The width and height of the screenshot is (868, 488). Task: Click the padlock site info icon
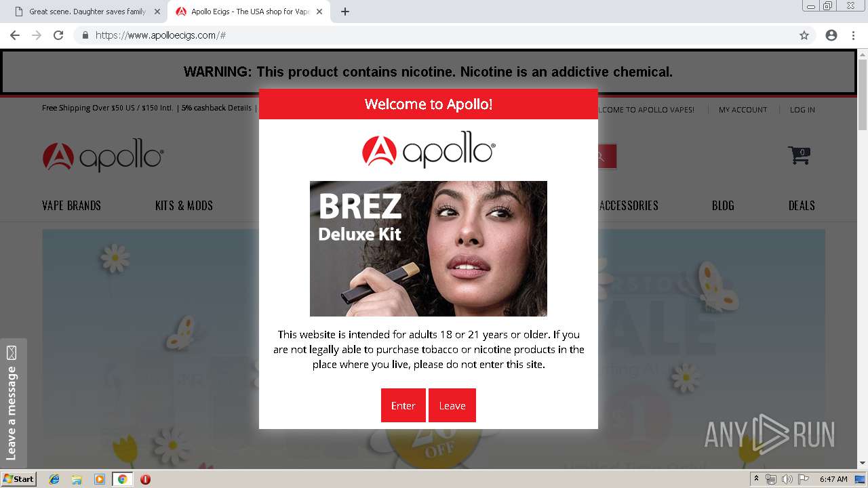(x=85, y=35)
